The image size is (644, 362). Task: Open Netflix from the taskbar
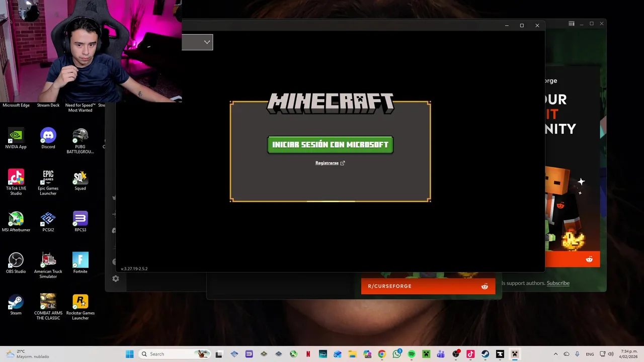[x=308, y=354]
